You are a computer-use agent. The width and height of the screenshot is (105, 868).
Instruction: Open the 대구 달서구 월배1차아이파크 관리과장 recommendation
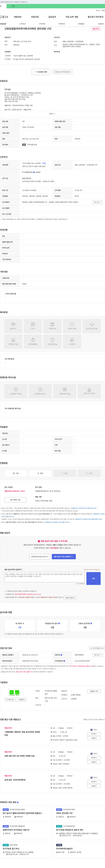(22, 813)
